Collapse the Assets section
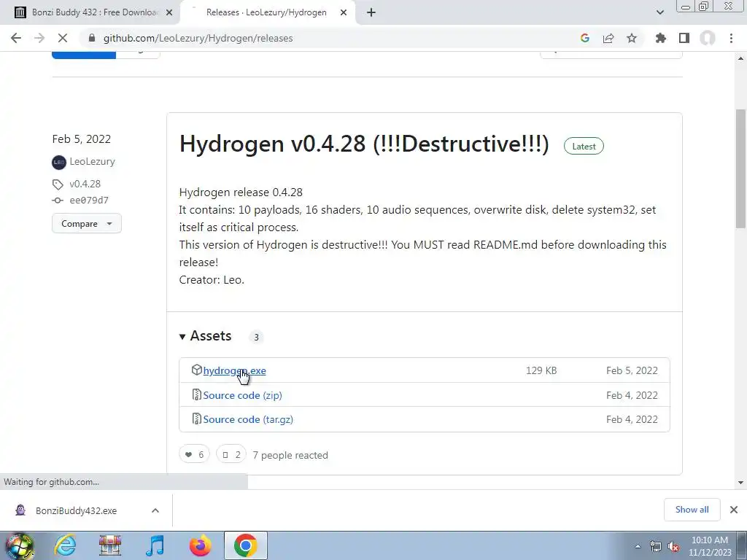Viewport: 747px width, 560px height. click(205, 336)
